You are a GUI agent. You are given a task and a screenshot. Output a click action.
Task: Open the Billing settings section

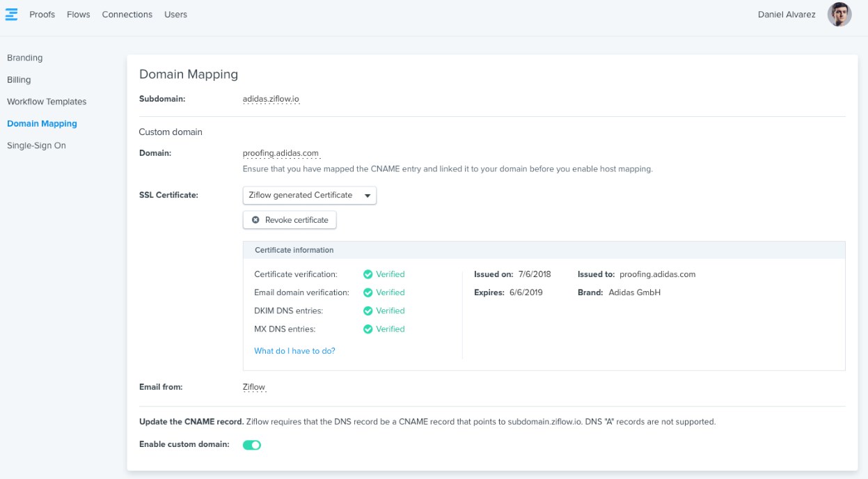pyautogui.click(x=19, y=80)
